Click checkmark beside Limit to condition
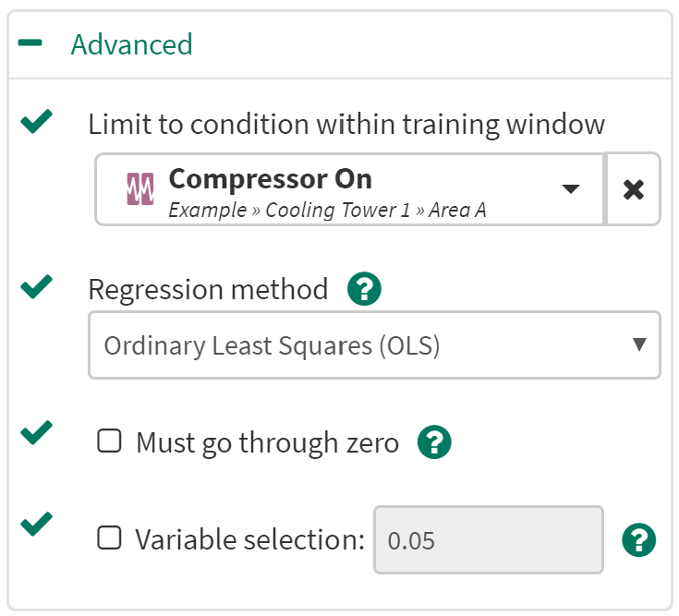 click(36, 121)
